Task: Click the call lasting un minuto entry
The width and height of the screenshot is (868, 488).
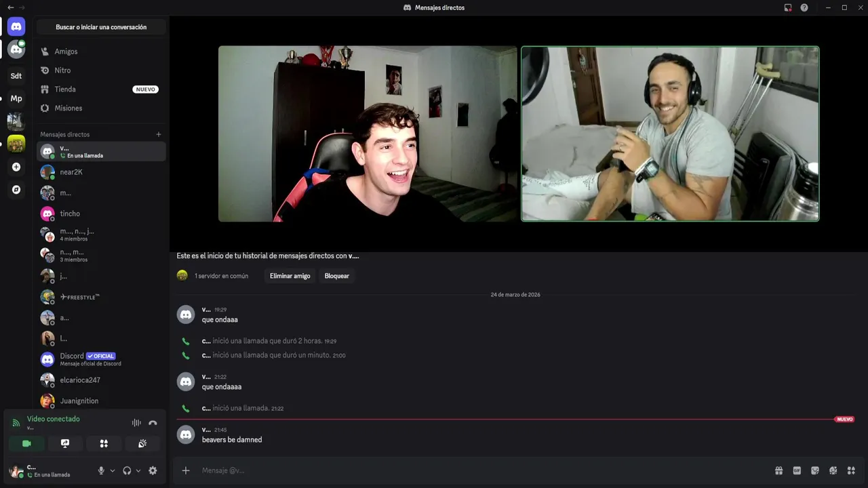Action: click(274, 355)
